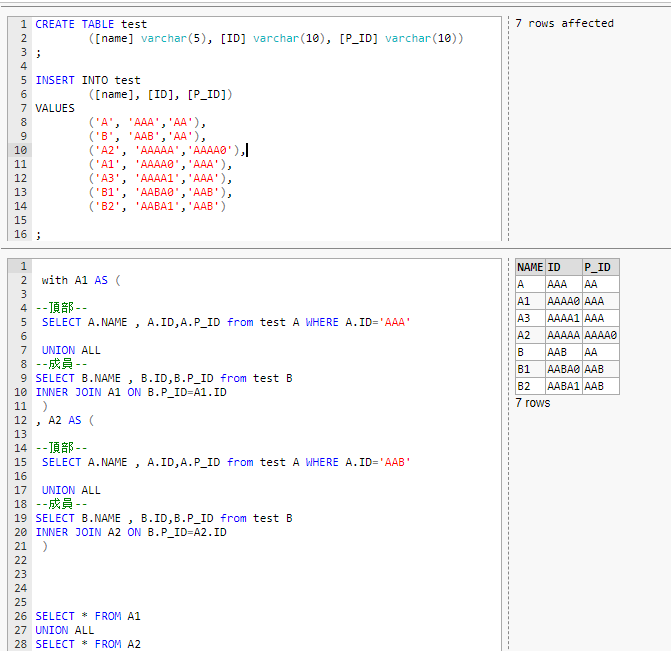Viewport: 671px width, 651px height.
Task: Click the NAME column header in results
Action: pyautogui.click(x=530, y=268)
